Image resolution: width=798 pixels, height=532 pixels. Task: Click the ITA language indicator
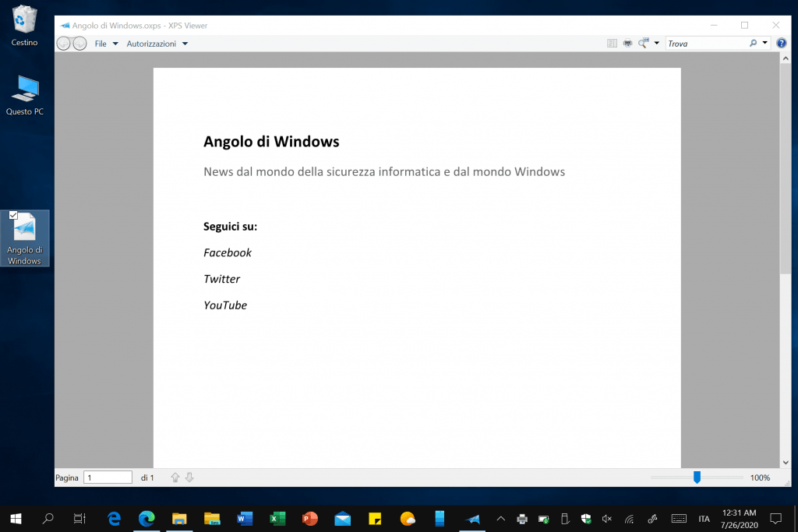coord(704,519)
